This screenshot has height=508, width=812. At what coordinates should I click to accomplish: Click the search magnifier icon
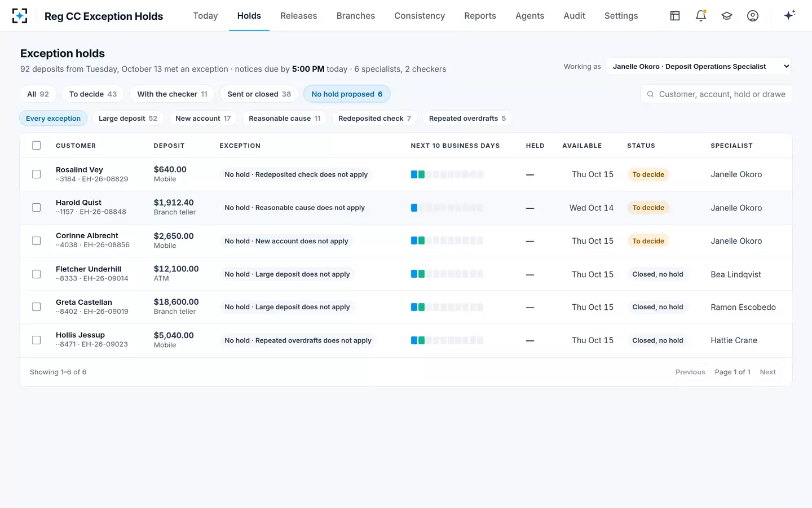point(650,94)
